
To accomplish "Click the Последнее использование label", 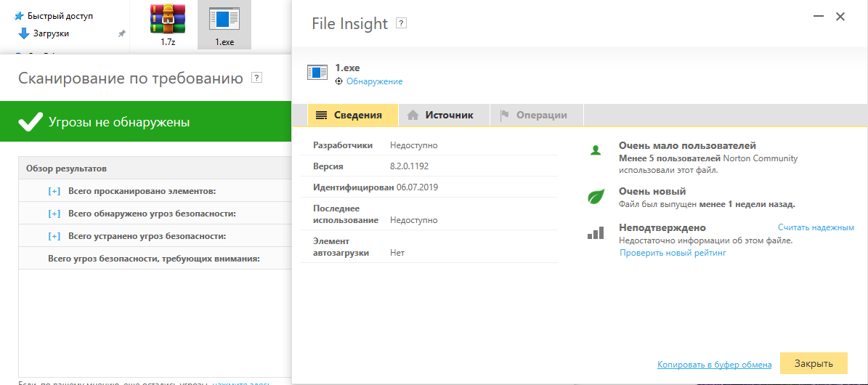I will [346, 214].
